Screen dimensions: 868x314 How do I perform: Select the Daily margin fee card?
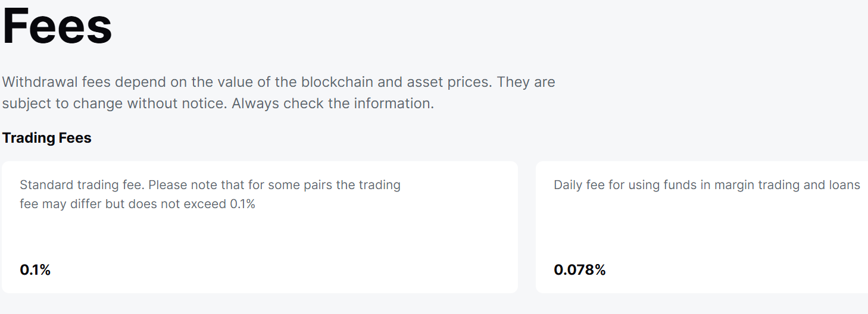click(701, 238)
